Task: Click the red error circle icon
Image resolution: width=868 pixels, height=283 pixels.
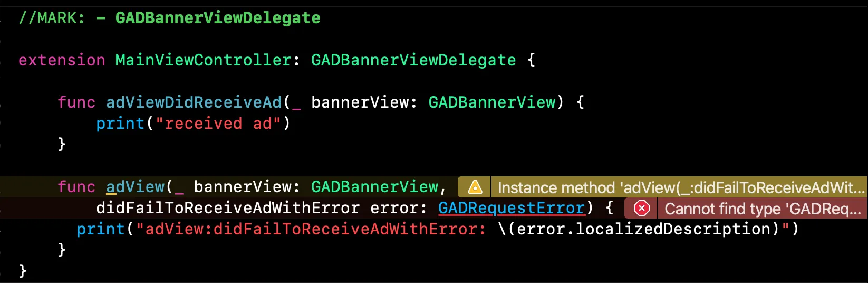Action: coord(641,209)
